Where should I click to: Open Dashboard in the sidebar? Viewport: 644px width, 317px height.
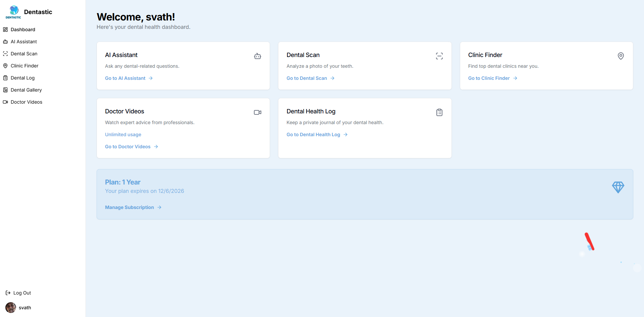tap(23, 30)
